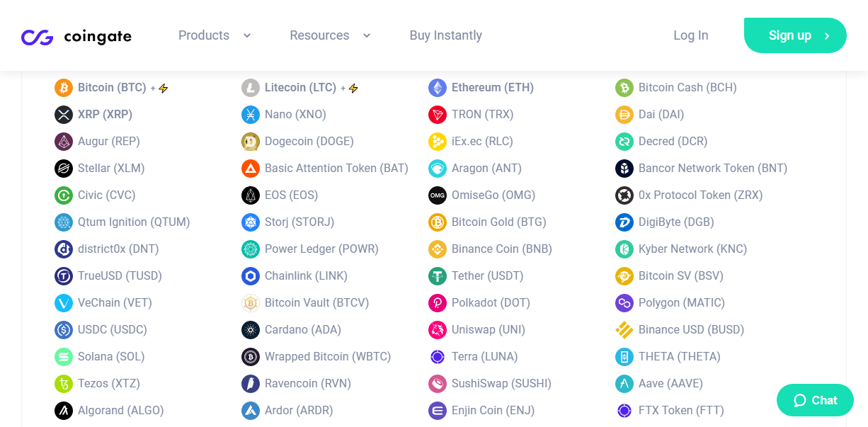Click the lightning icon beside Litecoin
868x427 pixels.
pos(353,89)
